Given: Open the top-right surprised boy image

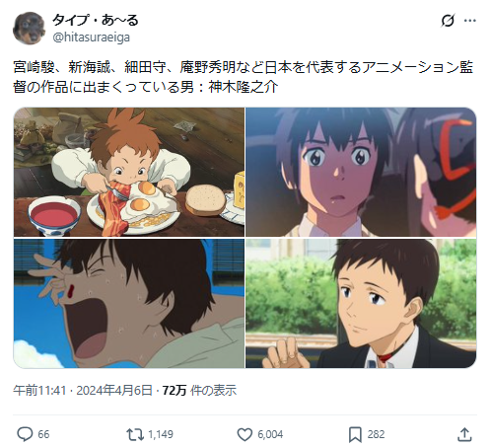Looking at the screenshot, I should (x=361, y=172).
